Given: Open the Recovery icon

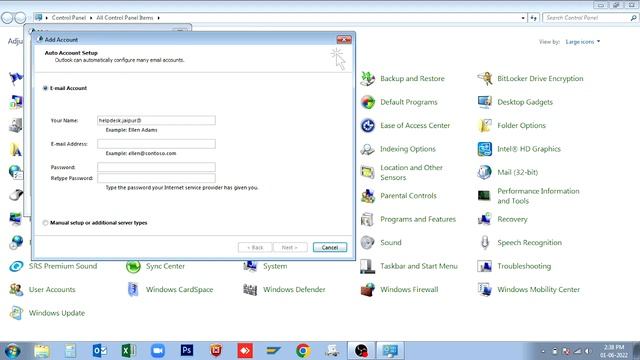Looking at the screenshot, I should point(484,219).
